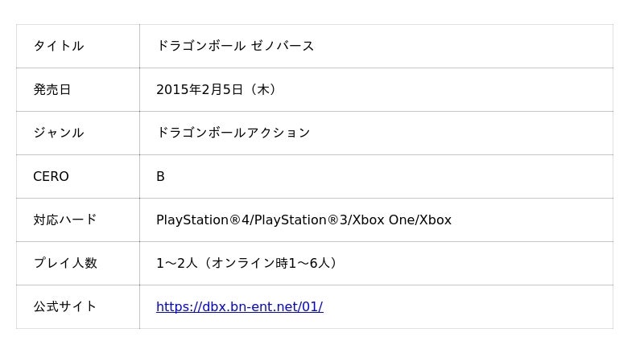Click the CERO rating value B
The image size is (644, 353).
pyautogui.click(x=160, y=176)
